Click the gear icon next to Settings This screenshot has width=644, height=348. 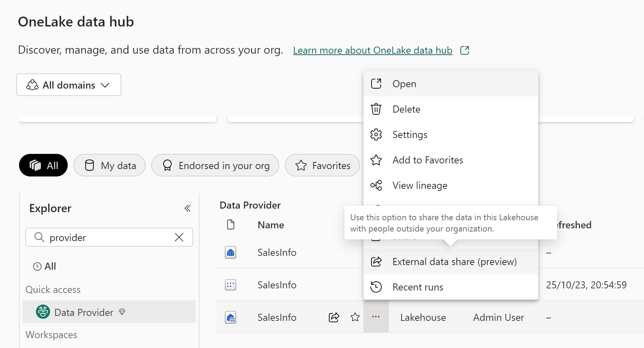click(376, 134)
